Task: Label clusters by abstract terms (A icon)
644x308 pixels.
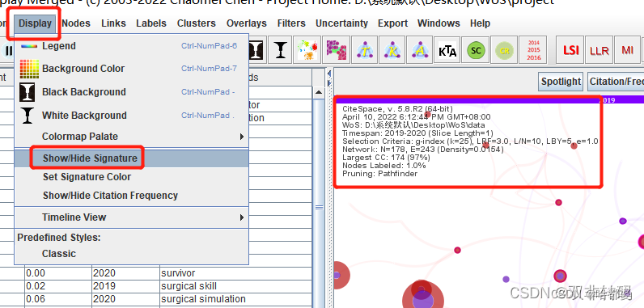Action: [420, 50]
